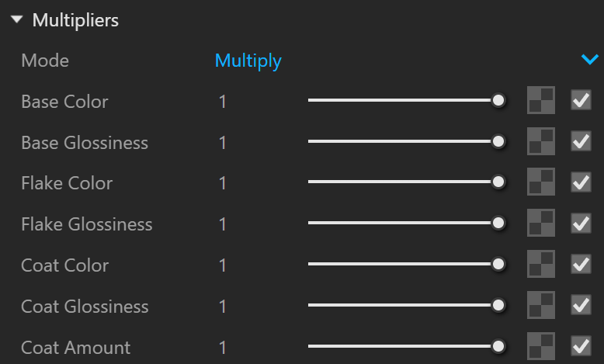Click the Base Color value field
Screen dimensions: 604x364
pos(222,102)
